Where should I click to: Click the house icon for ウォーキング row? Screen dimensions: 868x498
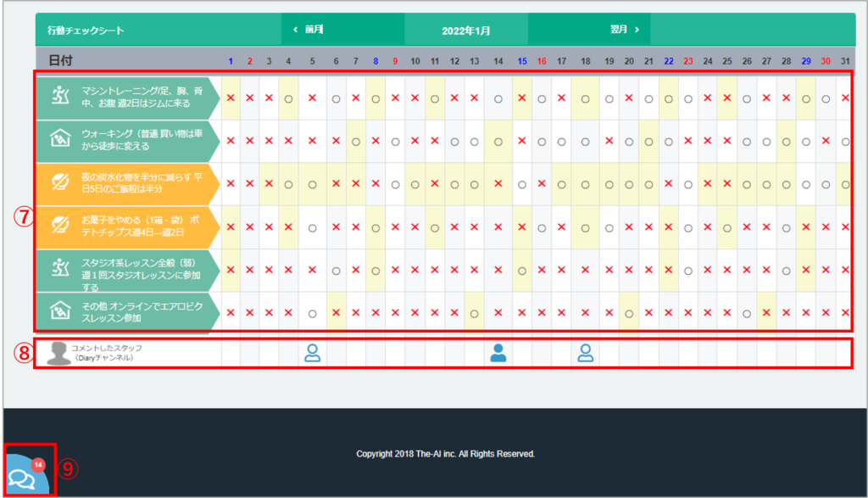(59, 141)
